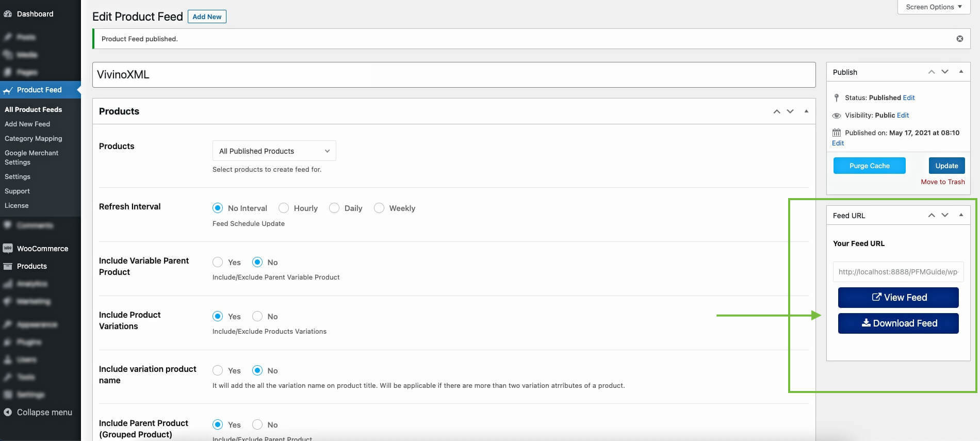This screenshot has height=441, width=980.
Task: Click the WooCommerce logo icon
Action: [x=8, y=249]
